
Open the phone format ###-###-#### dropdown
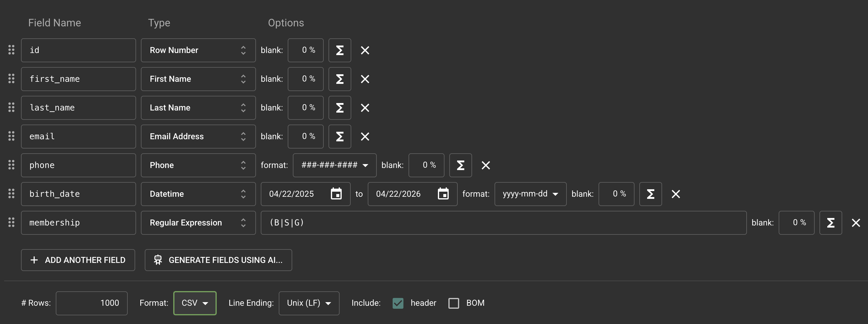point(334,165)
